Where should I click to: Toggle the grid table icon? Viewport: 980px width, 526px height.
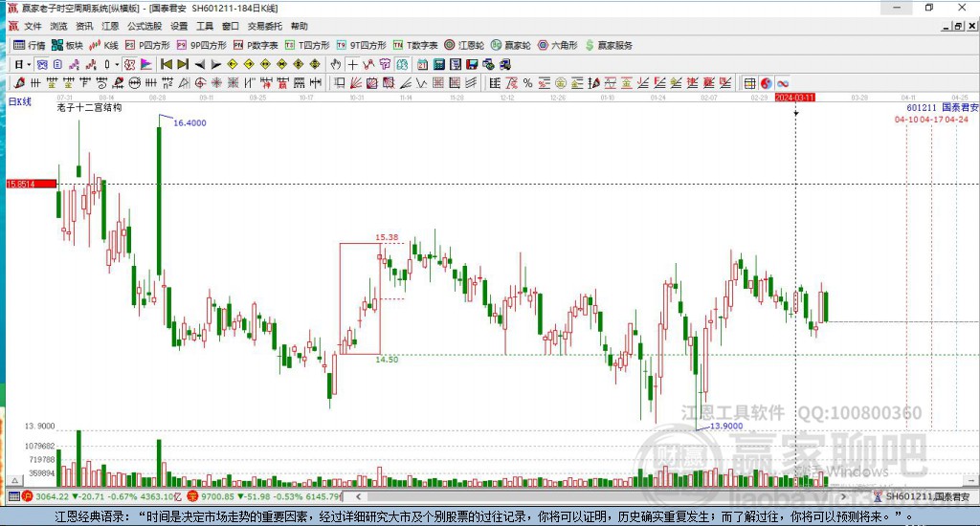749,83
